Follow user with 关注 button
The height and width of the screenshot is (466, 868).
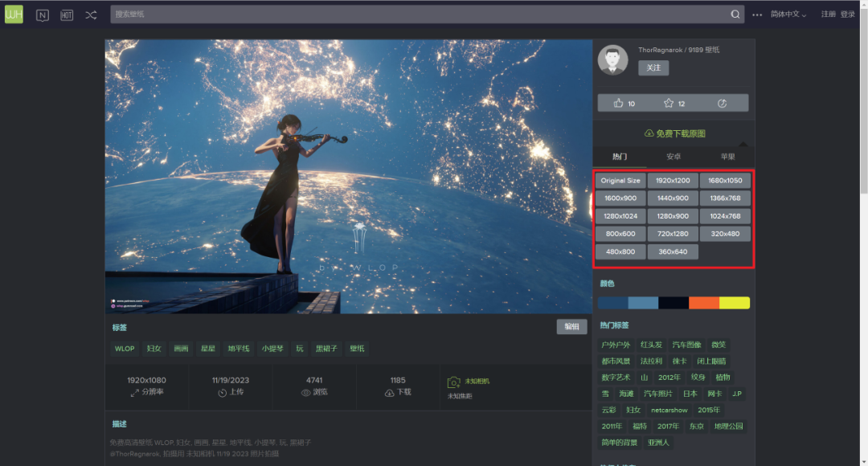click(x=653, y=67)
